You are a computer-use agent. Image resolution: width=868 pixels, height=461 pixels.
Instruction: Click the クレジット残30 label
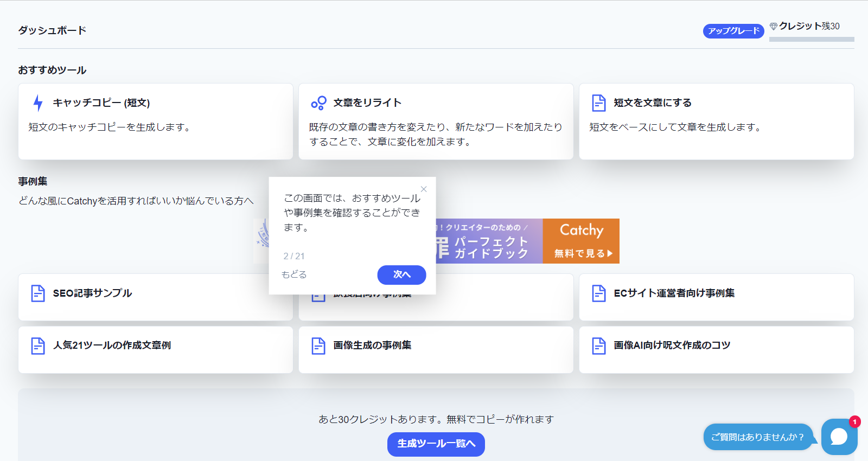point(809,26)
